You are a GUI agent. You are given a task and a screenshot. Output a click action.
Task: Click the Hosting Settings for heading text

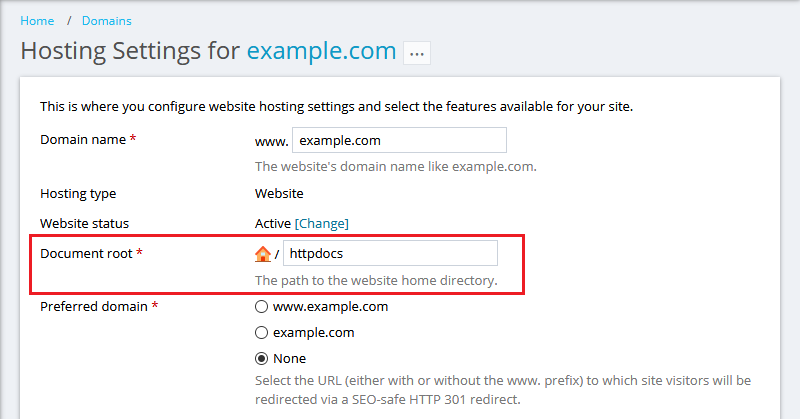click(130, 51)
